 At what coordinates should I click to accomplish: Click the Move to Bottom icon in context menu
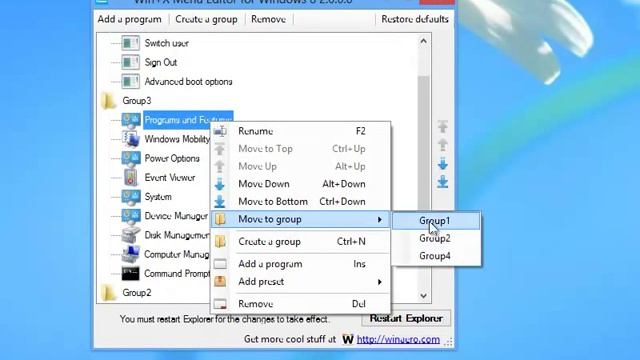tap(220, 202)
